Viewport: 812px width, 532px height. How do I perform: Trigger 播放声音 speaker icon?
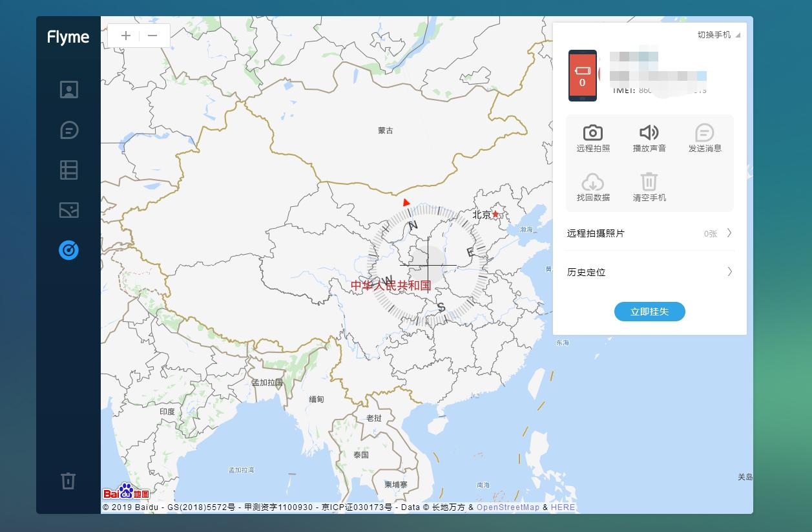pos(649,134)
